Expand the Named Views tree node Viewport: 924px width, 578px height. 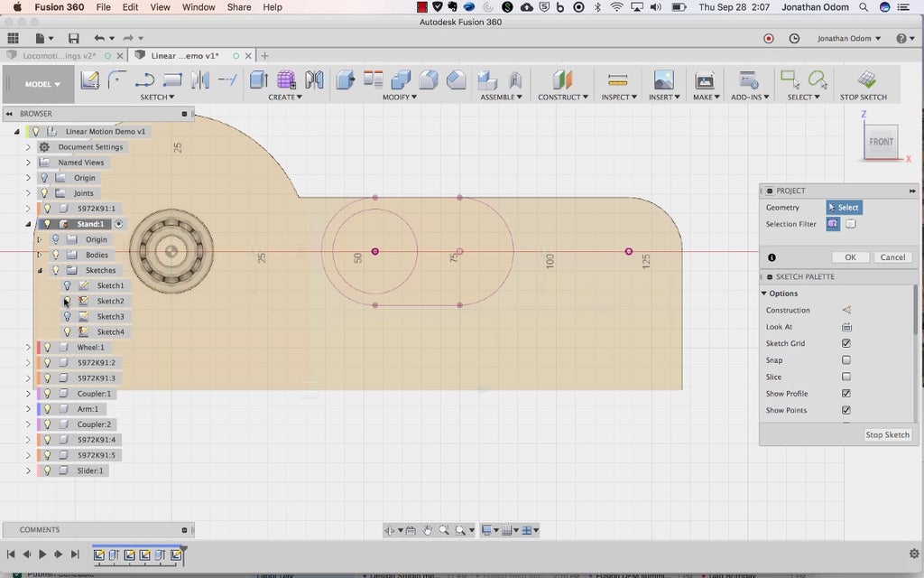point(28,163)
